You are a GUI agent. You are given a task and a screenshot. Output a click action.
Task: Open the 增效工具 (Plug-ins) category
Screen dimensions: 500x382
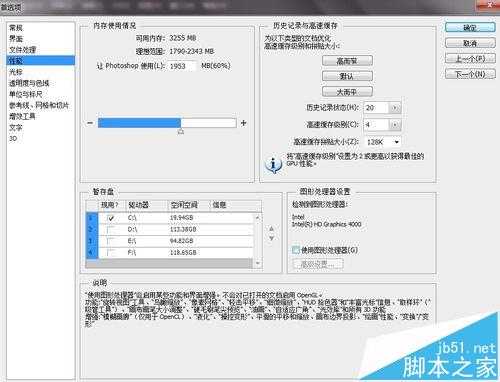click(22, 116)
